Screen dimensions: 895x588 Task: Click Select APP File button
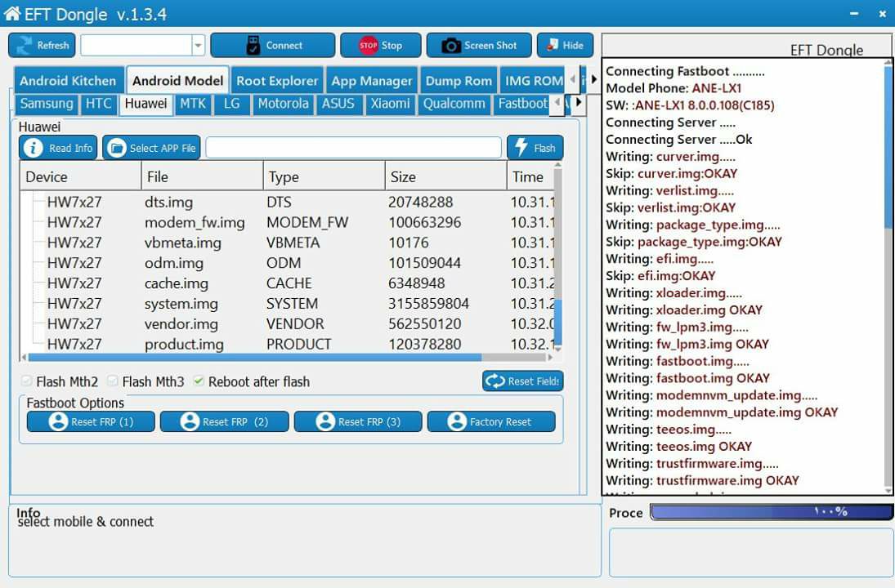click(x=152, y=148)
